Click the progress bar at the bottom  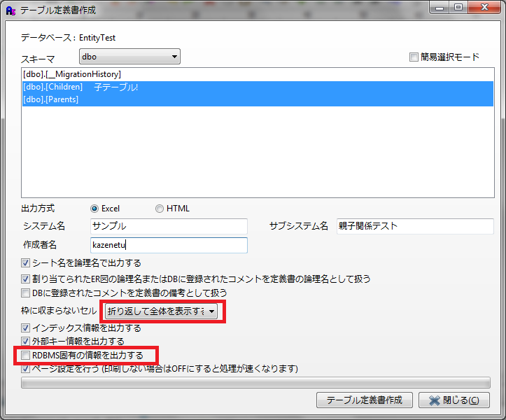coord(255,383)
